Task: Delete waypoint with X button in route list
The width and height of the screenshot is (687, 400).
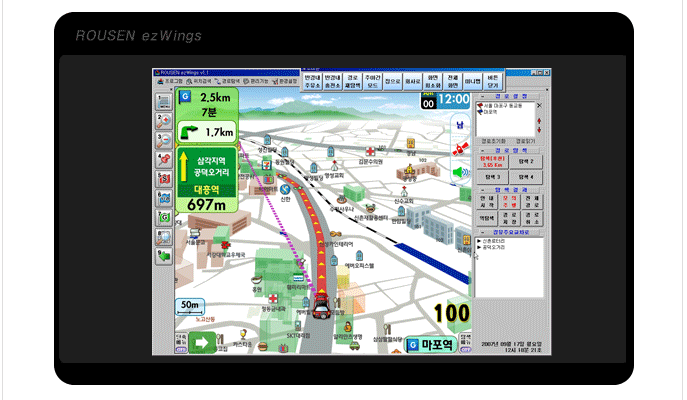Action: pyautogui.click(x=539, y=106)
